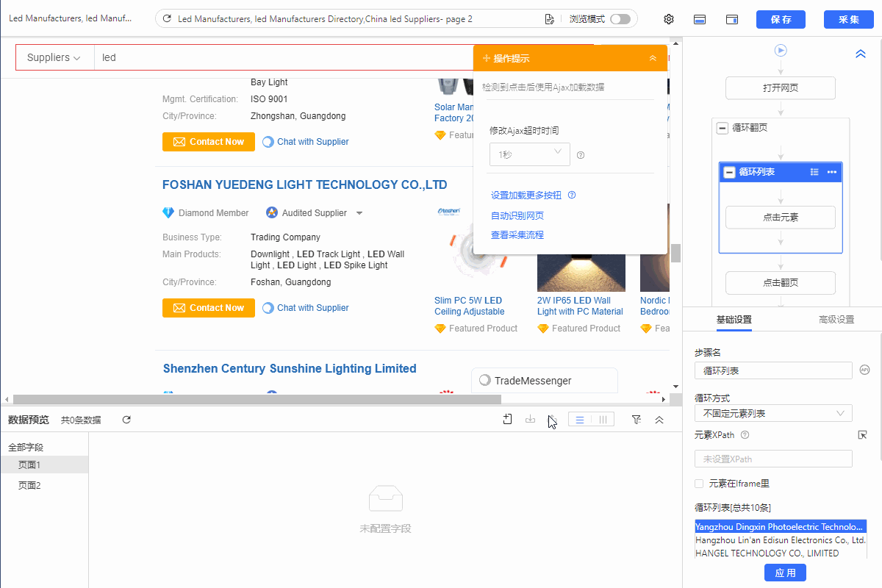The image size is (882, 588).
Task: Switch preview to column view
Action: tap(603, 420)
